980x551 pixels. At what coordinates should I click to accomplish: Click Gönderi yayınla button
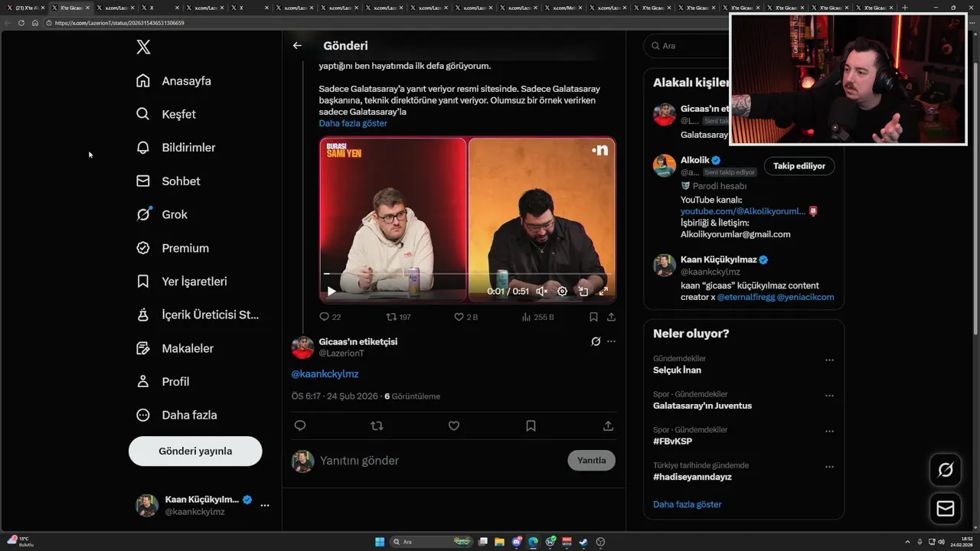pos(195,451)
